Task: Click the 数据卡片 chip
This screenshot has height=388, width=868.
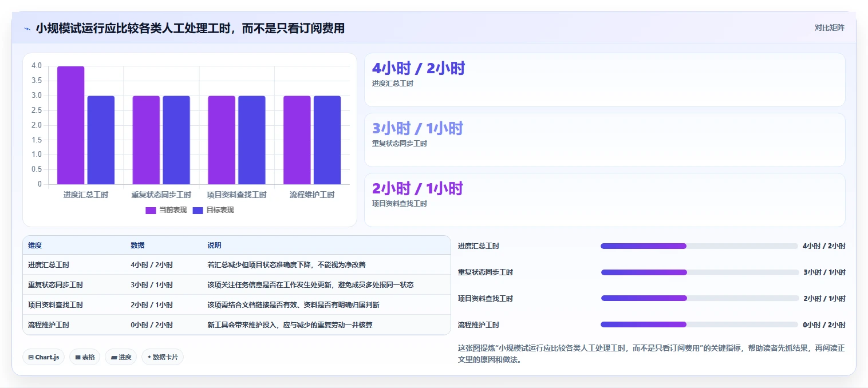Action: (x=163, y=357)
